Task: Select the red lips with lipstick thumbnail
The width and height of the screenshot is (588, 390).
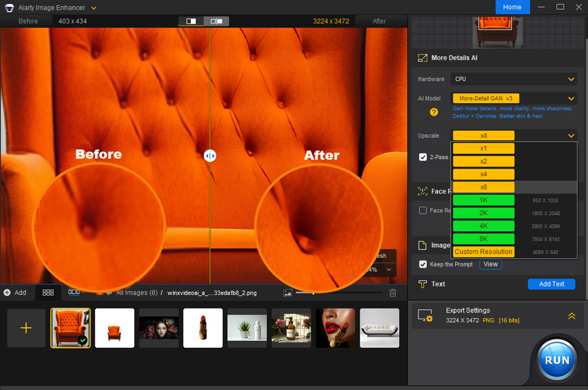Action: pos(336,328)
